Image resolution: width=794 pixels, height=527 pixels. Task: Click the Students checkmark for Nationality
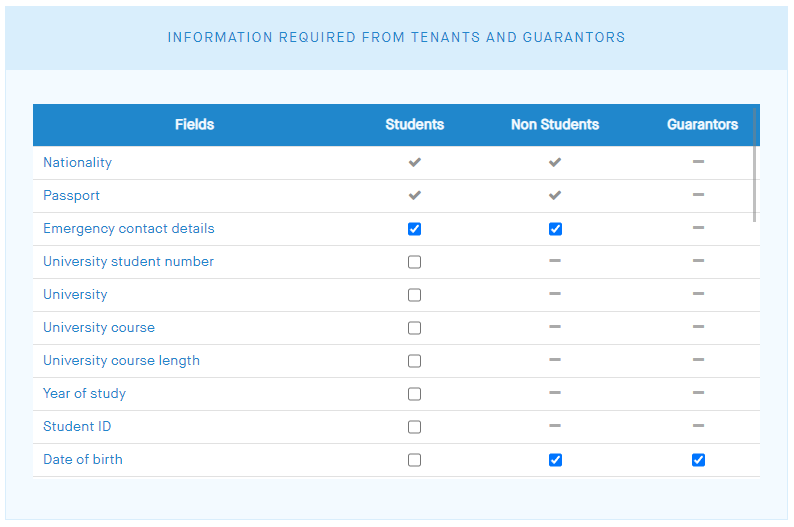415,162
